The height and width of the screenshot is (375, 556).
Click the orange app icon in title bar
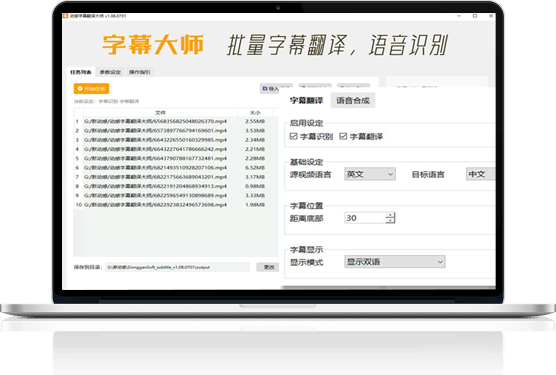tap(65, 16)
